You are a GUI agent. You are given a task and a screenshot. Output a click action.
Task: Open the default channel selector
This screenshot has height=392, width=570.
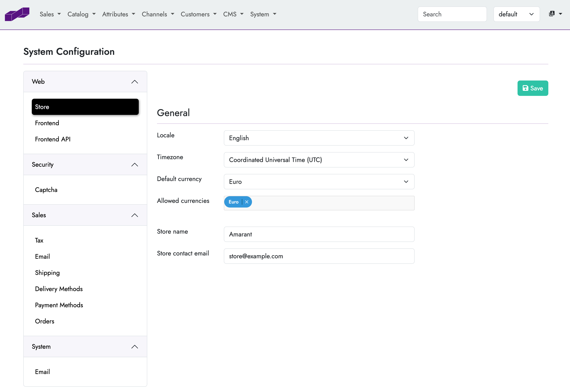[516, 14]
